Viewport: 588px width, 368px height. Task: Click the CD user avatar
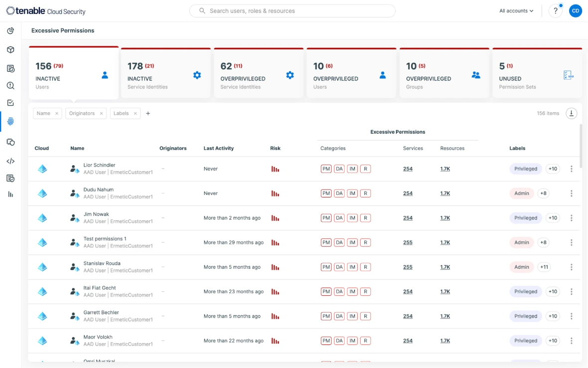pos(575,11)
